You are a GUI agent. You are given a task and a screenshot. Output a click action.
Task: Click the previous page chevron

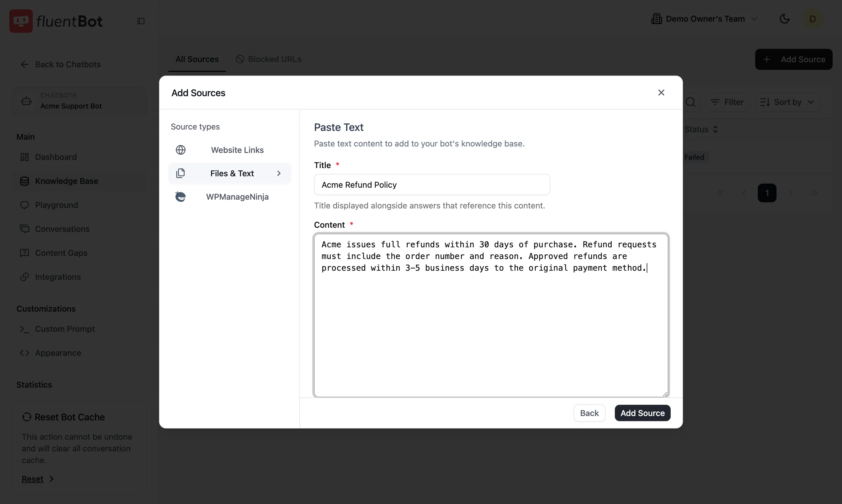point(744,193)
